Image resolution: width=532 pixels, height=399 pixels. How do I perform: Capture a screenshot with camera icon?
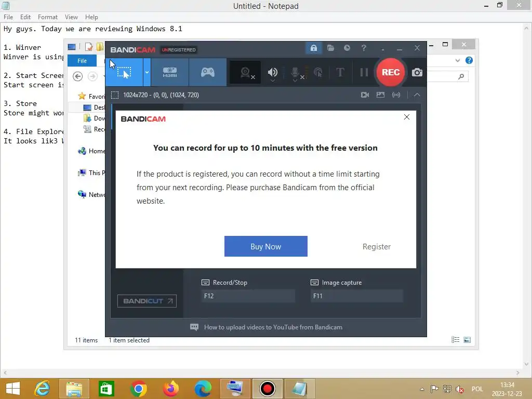[417, 72]
